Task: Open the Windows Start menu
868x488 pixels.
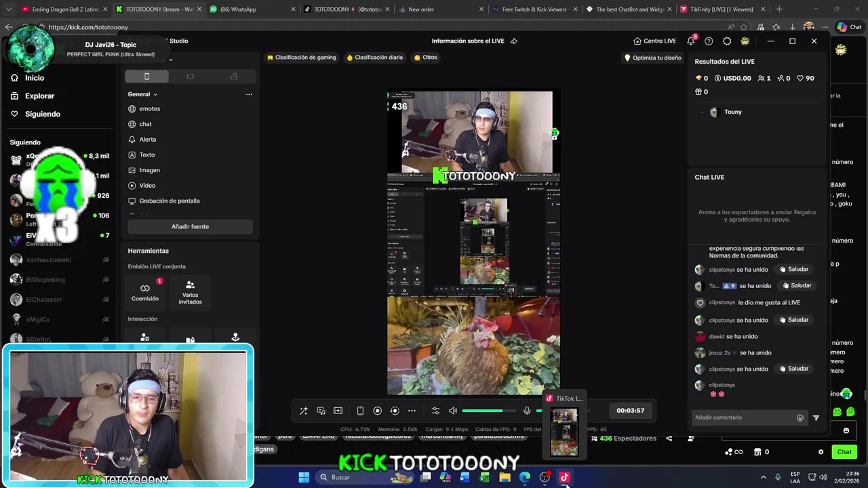Action: tap(304, 477)
